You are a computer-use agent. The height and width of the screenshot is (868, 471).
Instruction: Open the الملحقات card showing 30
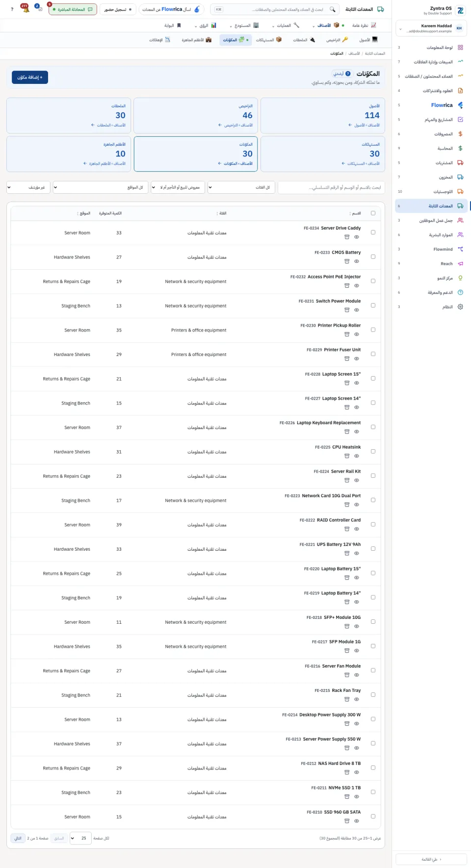point(68,115)
